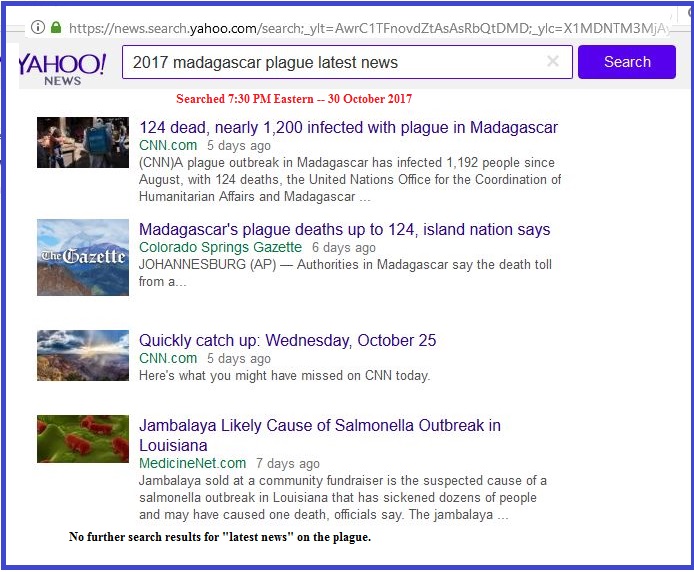Click '5 days ago' beside the 124 dead article
694x572 pixels.
click(x=239, y=146)
